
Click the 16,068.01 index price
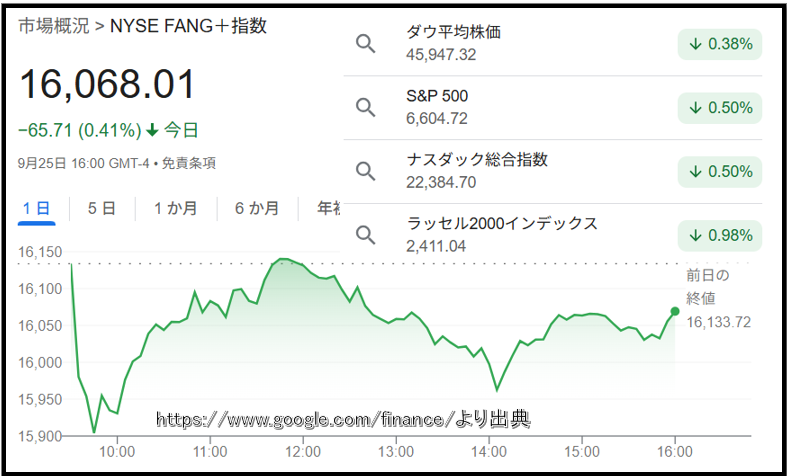107,86
